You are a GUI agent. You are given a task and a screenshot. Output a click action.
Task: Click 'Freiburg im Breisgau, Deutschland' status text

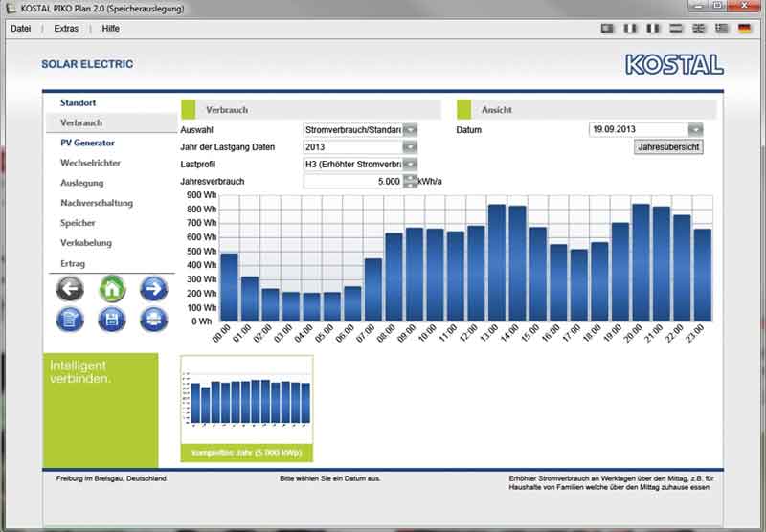pos(111,478)
